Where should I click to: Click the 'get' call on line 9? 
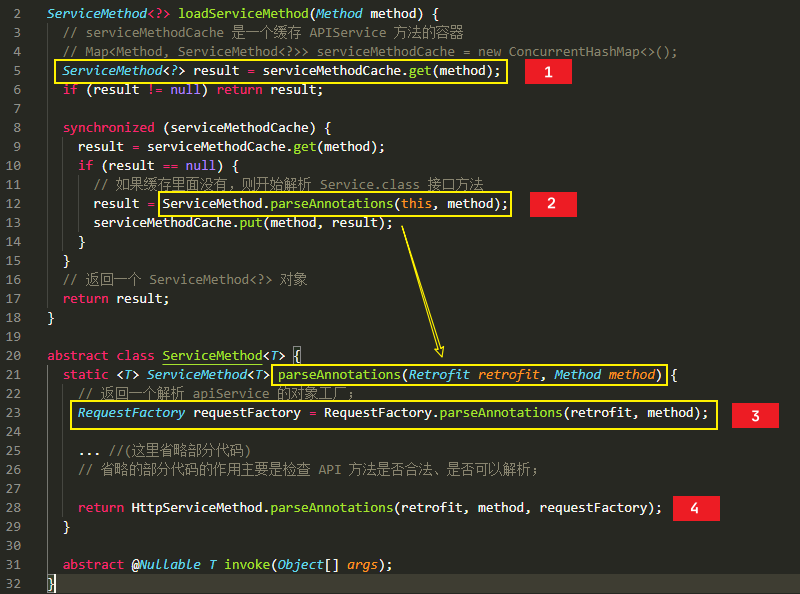tap(305, 147)
